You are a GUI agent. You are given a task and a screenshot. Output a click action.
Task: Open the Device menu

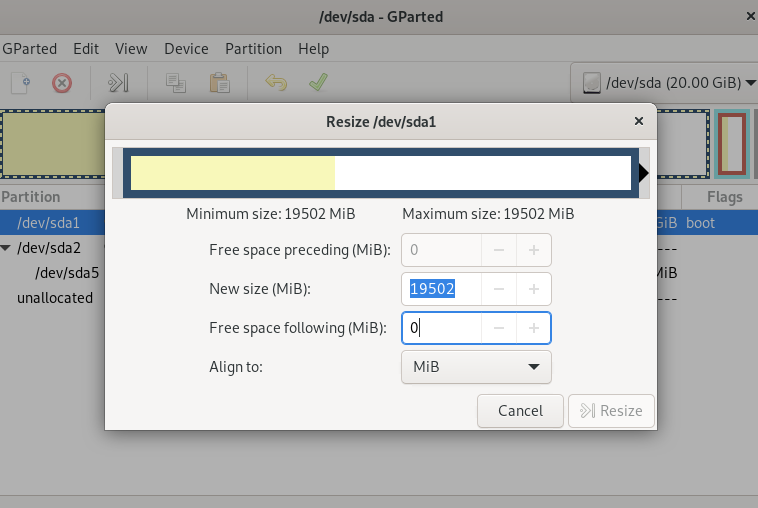coord(186,48)
